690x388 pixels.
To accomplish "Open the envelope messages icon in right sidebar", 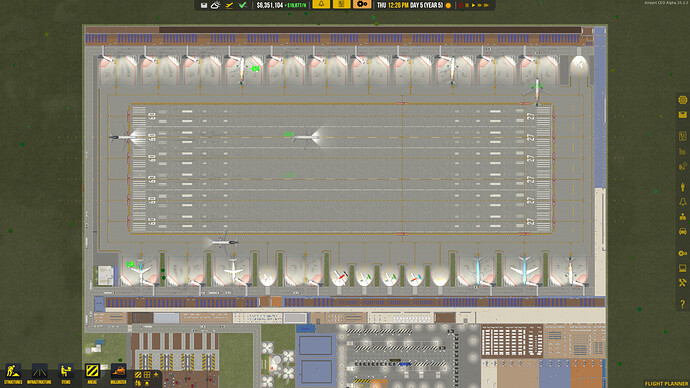I will point(683,115).
